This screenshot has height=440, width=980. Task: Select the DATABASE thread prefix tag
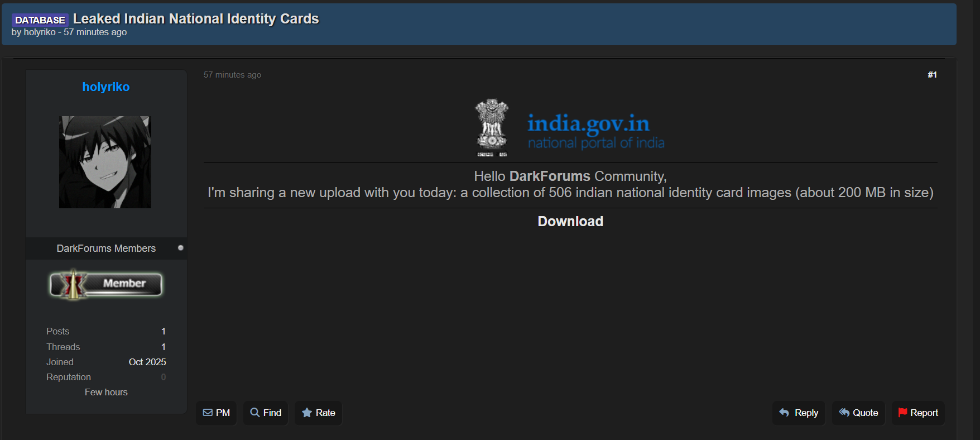40,20
